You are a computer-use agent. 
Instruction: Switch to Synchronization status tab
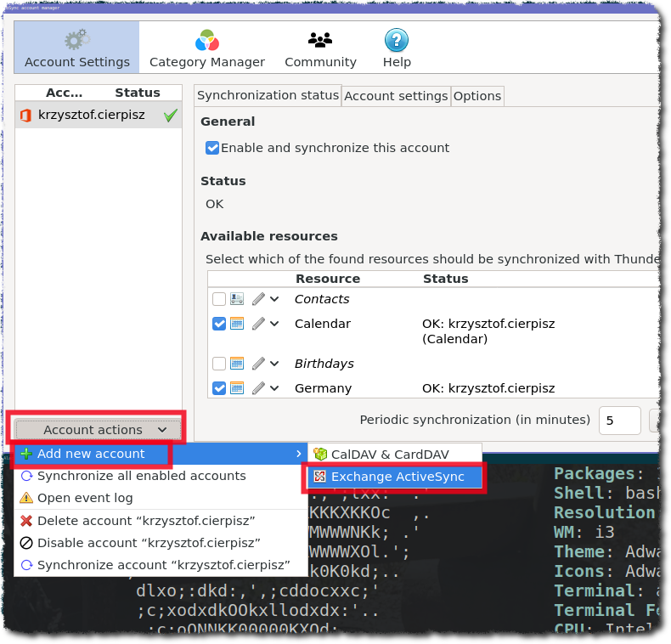tap(268, 95)
